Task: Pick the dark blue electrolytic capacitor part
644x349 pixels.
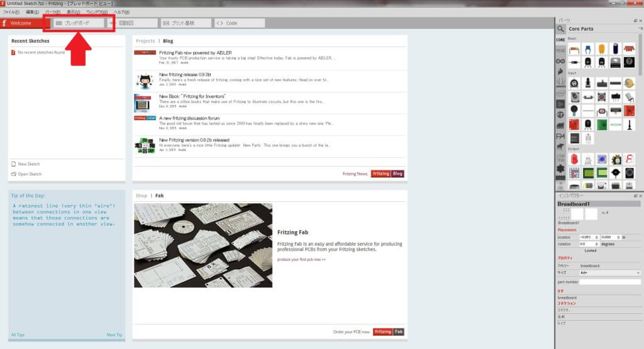Action: (x=615, y=49)
